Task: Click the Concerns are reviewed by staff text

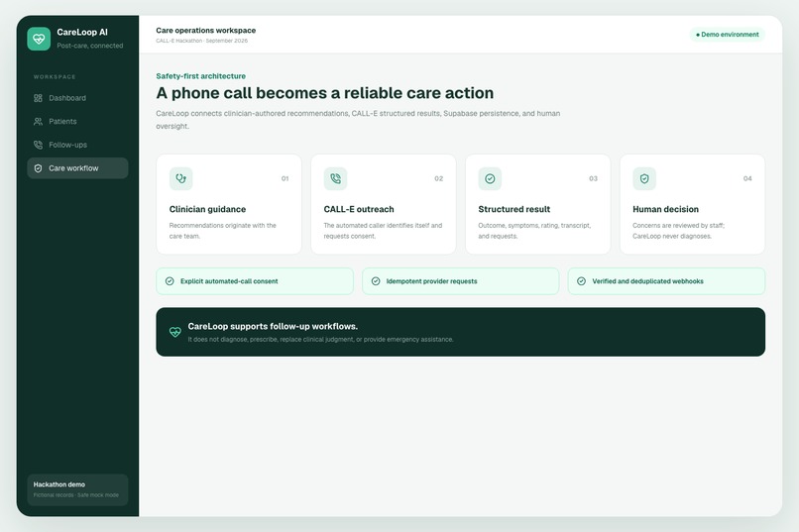Action: tap(678, 231)
